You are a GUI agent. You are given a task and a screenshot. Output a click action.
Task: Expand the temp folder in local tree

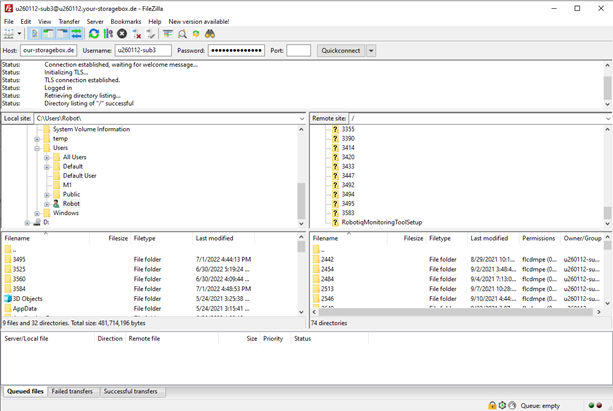click(x=37, y=139)
